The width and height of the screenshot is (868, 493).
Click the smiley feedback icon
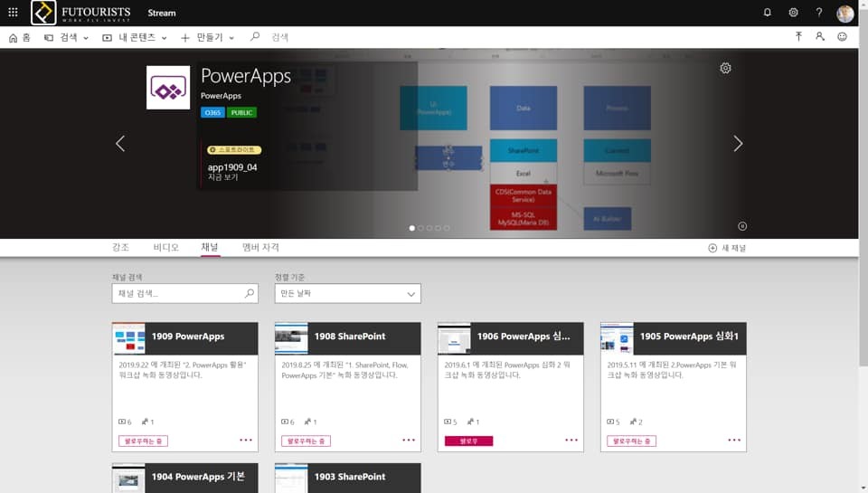pos(843,37)
